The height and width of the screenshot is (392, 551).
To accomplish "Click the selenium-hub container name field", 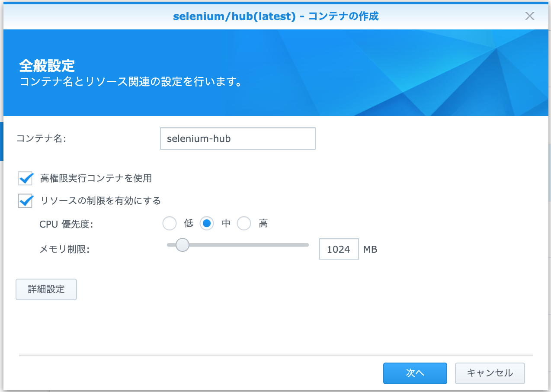I will coord(237,138).
